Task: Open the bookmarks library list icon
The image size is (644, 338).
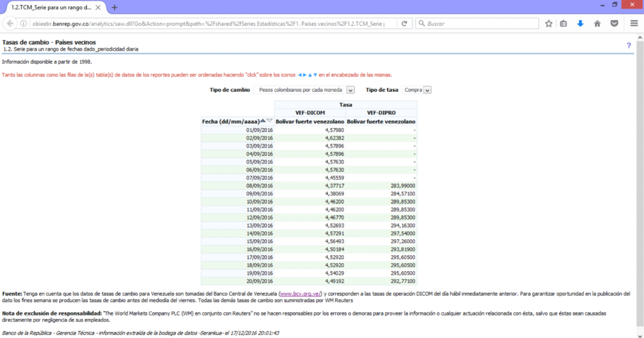Action: [563, 23]
